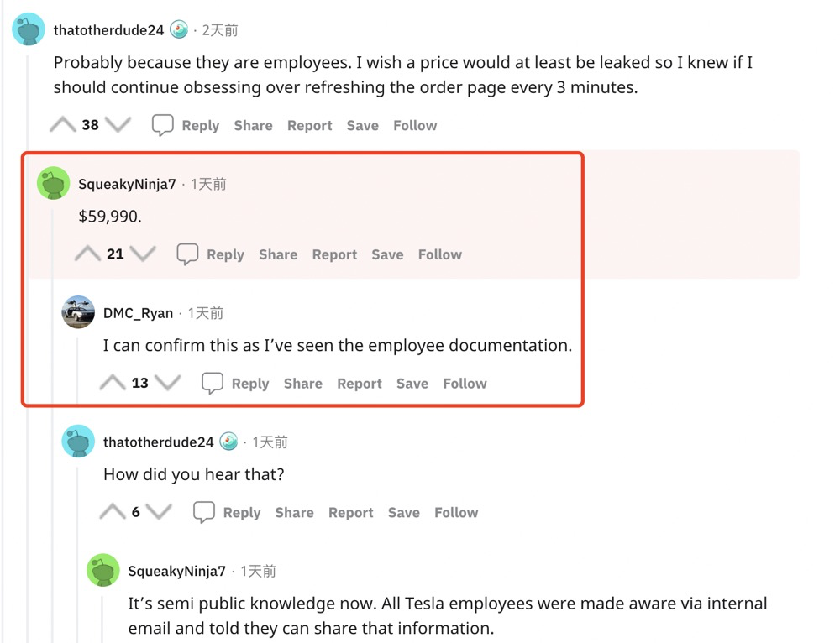Upvote the 'How did you hear that?' comment
The width and height of the screenshot is (840, 643).
113,512
